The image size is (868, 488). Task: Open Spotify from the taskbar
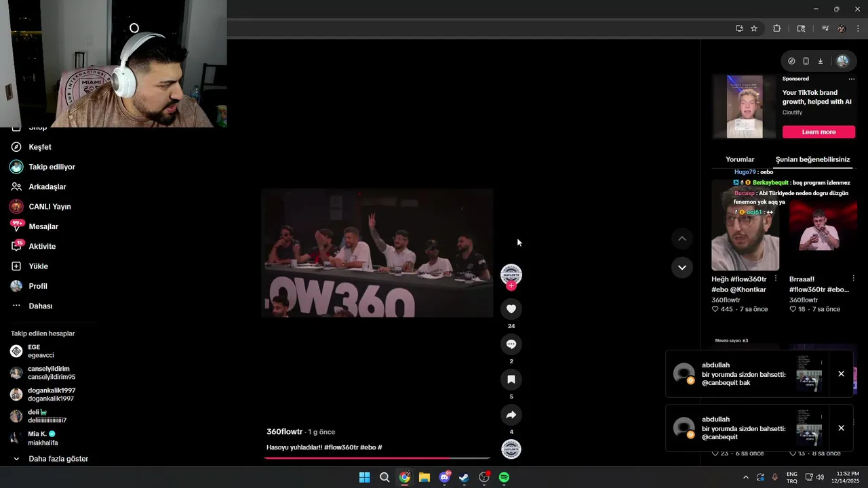click(504, 477)
